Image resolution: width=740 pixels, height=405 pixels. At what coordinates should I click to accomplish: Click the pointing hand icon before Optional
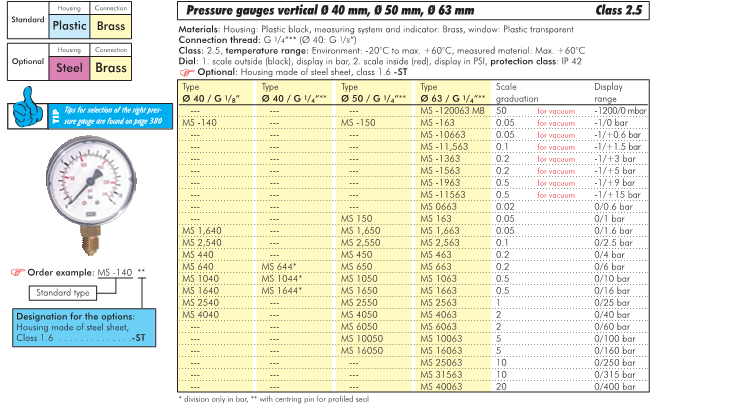[186, 73]
